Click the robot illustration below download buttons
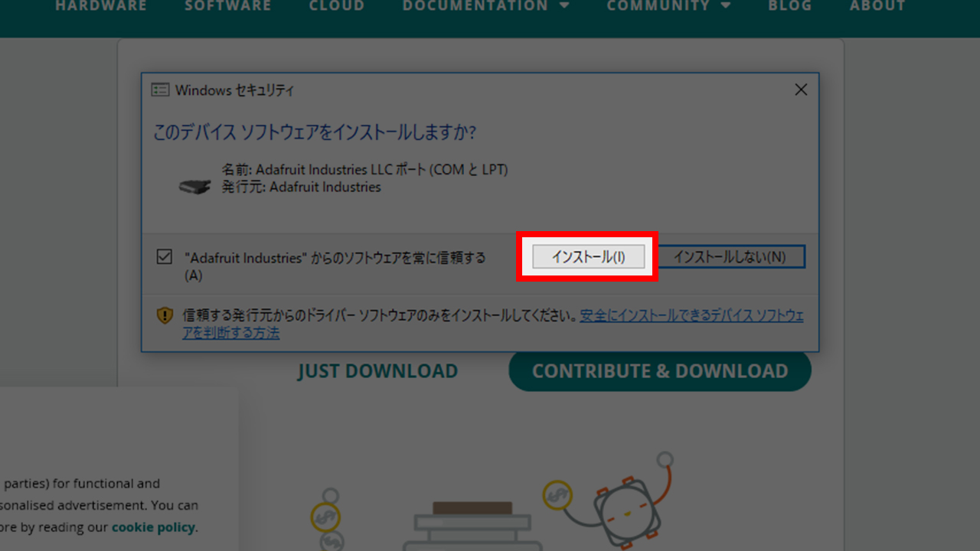Screen dimensions: 980x551 [628, 510]
